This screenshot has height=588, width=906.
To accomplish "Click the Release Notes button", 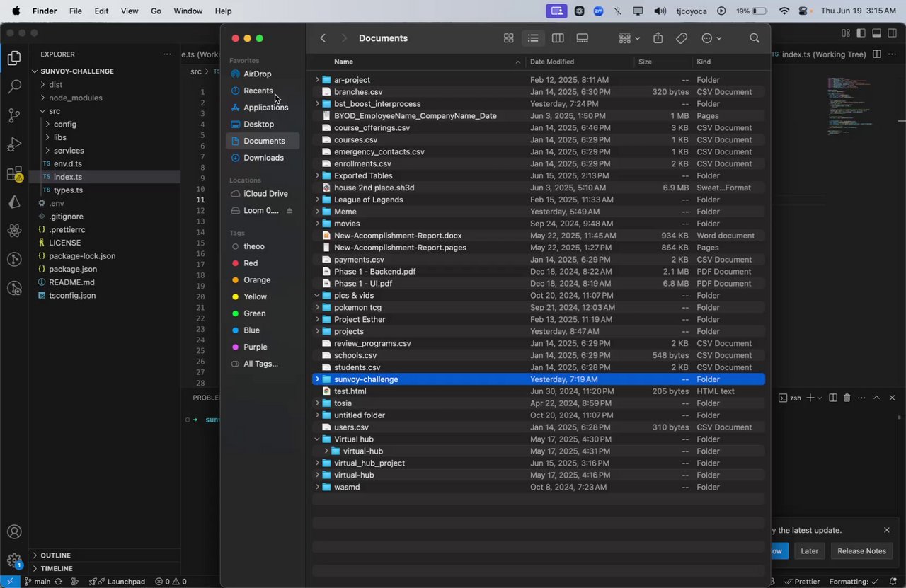I will point(861,551).
